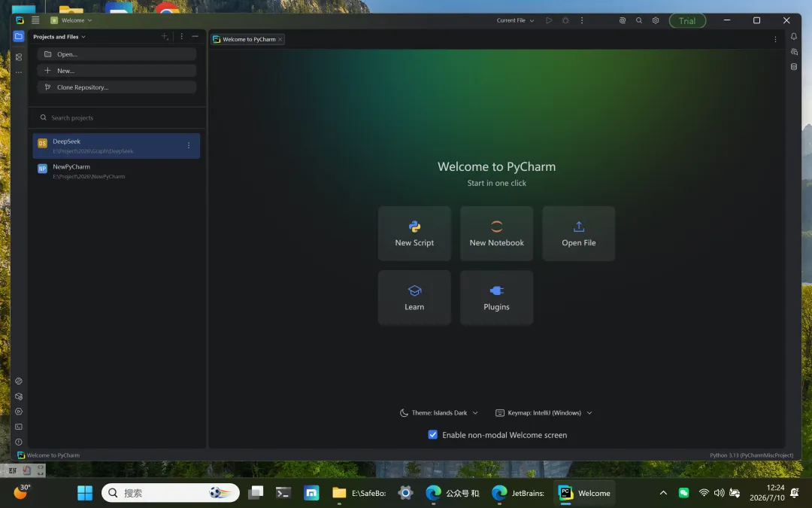812x508 pixels.
Task: Open Windows Start menu
Action: 85,492
